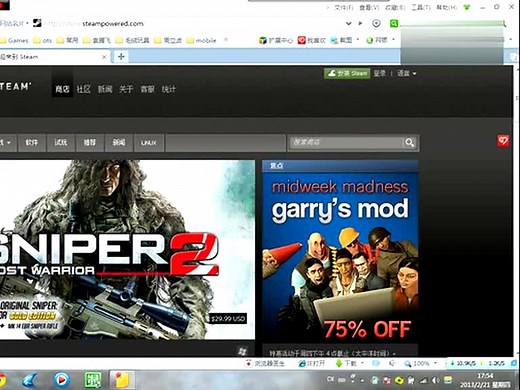Click the volume icon in system tray
Viewport: 520px width, 390px height.
click(435, 380)
